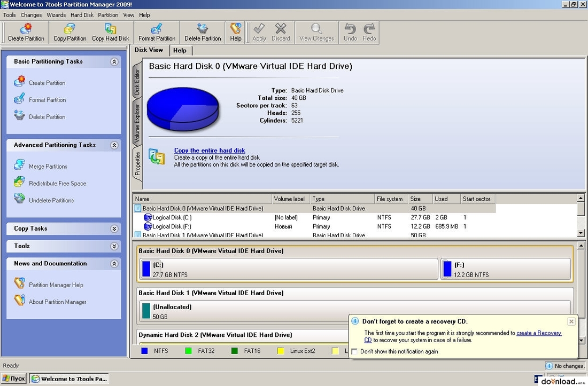Open the Wizards menu

56,15
